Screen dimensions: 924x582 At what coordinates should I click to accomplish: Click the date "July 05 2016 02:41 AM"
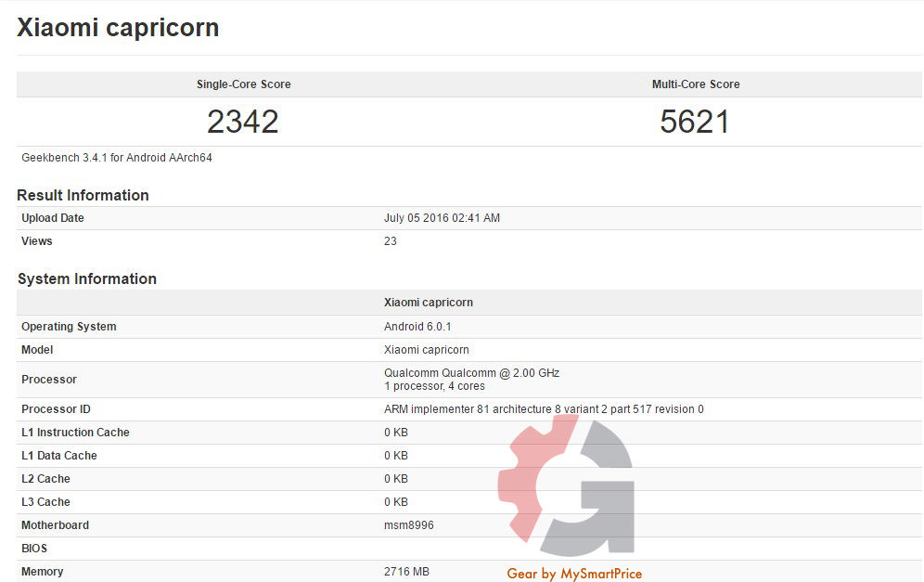coord(442,217)
